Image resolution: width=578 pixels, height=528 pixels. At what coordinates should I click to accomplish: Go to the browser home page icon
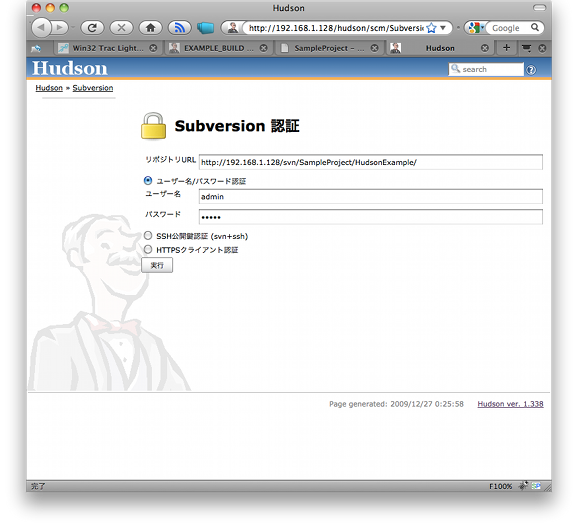click(x=150, y=28)
